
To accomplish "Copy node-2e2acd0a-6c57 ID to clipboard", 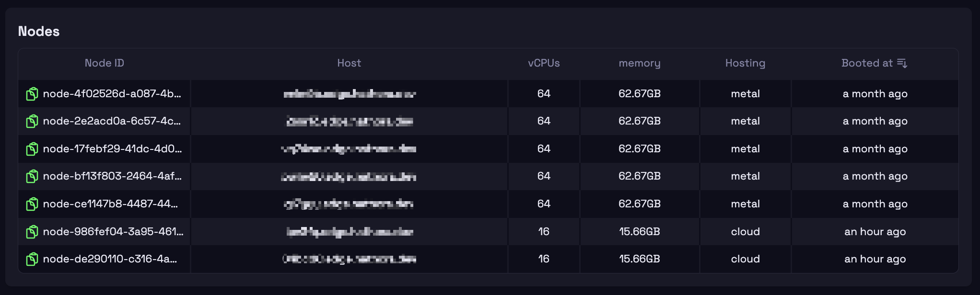I will [x=32, y=121].
